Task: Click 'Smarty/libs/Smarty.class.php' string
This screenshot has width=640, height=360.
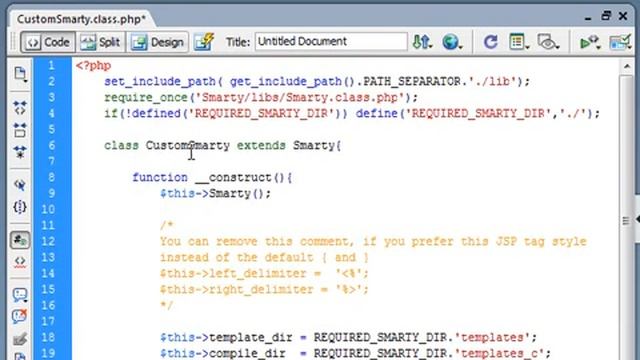Action: (x=300, y=98)
